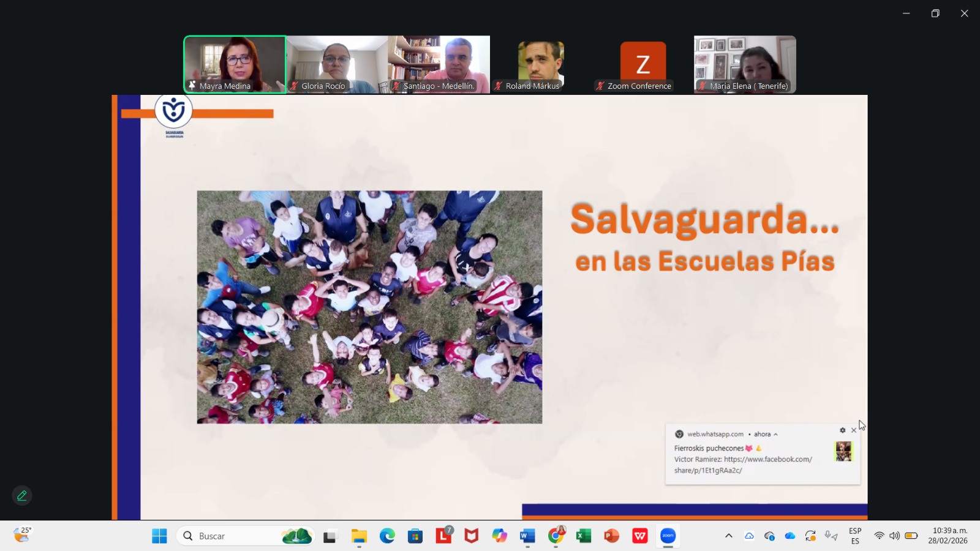Open the volume control in system tray
This screenshot has width=980, height=551.
895,536
